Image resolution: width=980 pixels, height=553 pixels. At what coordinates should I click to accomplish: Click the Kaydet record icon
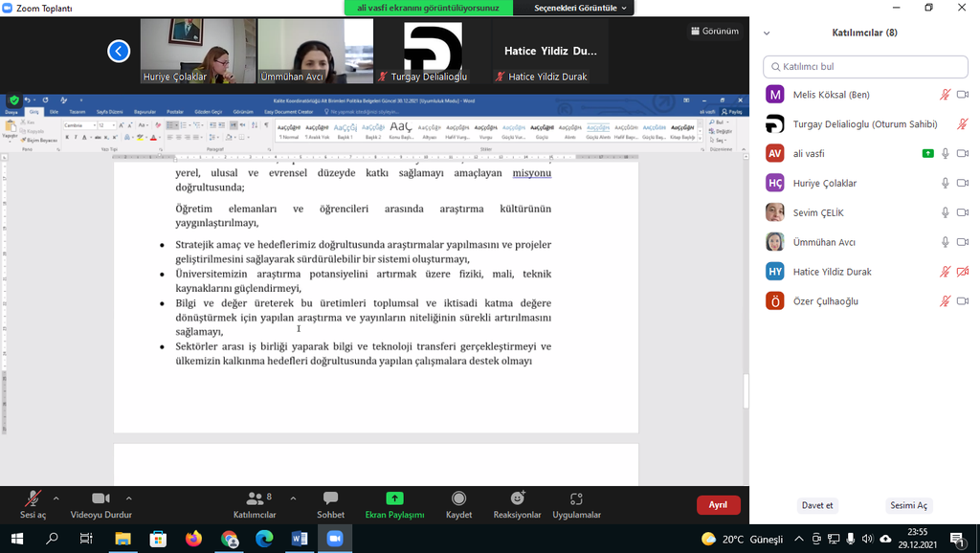458,504
